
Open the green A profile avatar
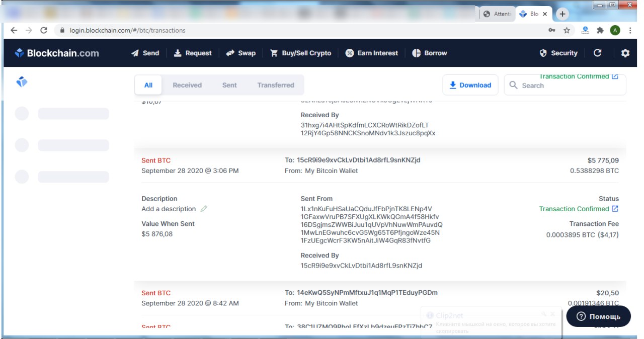[615, 30]
